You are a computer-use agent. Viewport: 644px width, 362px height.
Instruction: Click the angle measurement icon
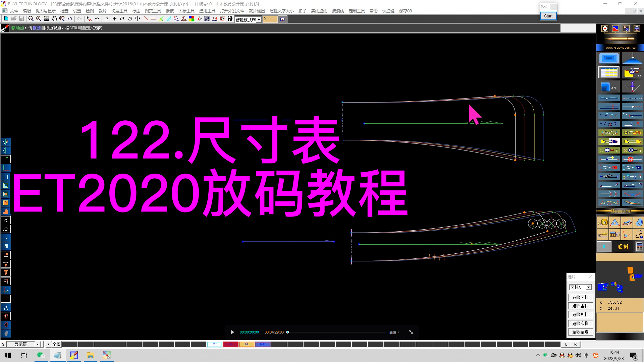(x=627, y=234)
